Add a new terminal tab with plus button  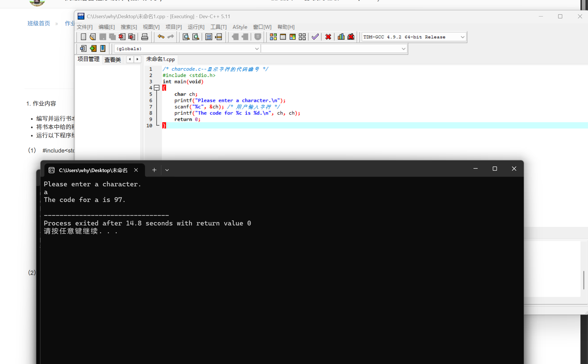[x=154, y=170]
